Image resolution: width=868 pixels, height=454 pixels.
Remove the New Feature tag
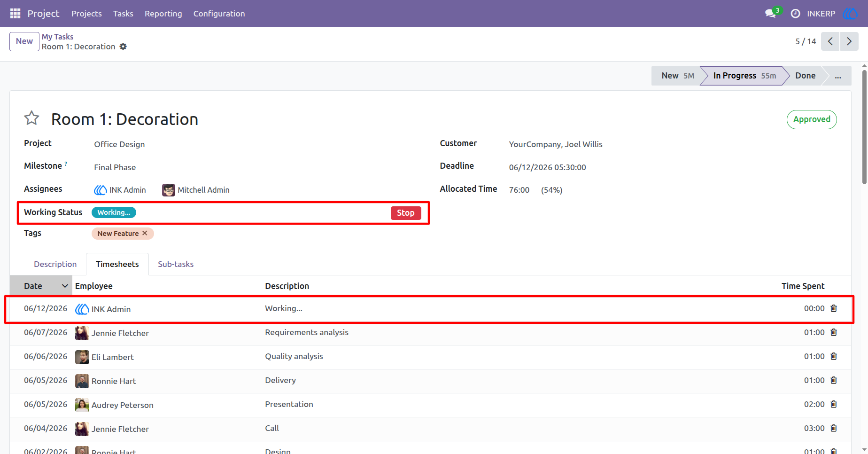pos(145,233)
